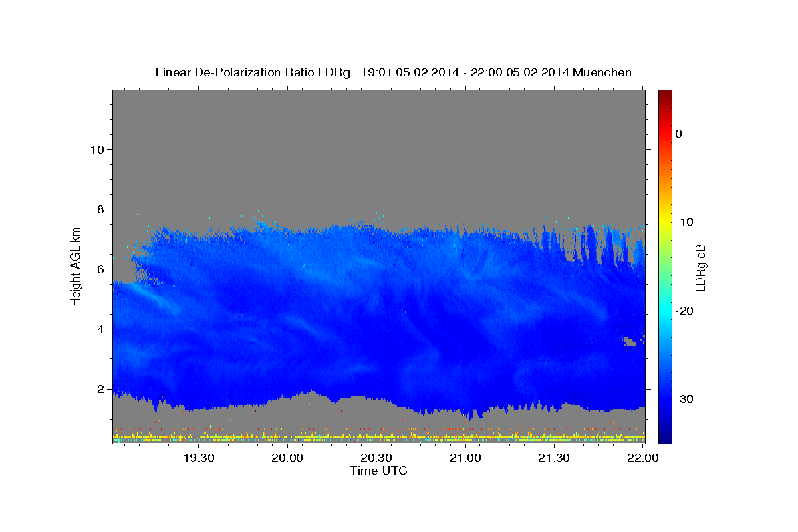Click the 'Time UTC' x-axis label
The height and width of the screenshot is (532, 798).
(x=378, y=471)
